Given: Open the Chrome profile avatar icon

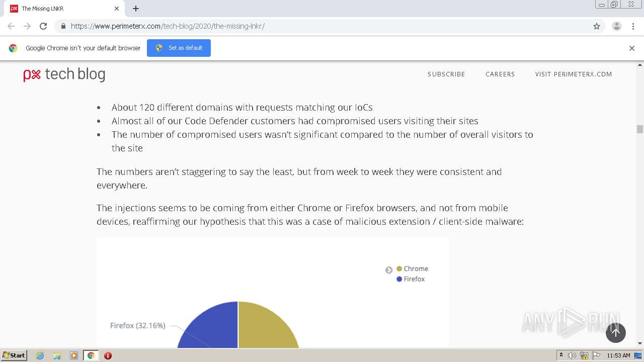Looking at the screenshot, I should pos(617,26).
